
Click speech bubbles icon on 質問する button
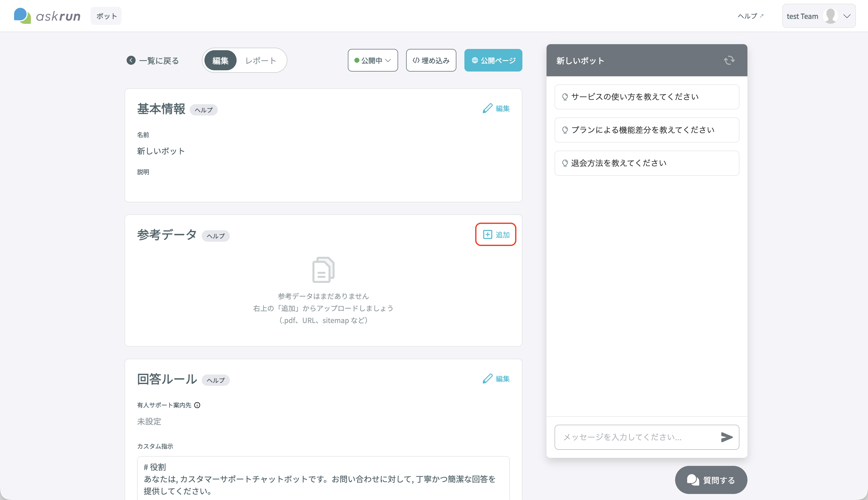tap(693, 480)
